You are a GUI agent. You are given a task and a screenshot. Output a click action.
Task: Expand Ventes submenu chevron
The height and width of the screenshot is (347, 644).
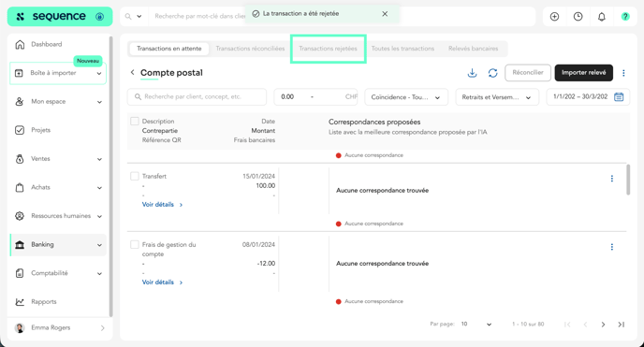tap(99, 159)
